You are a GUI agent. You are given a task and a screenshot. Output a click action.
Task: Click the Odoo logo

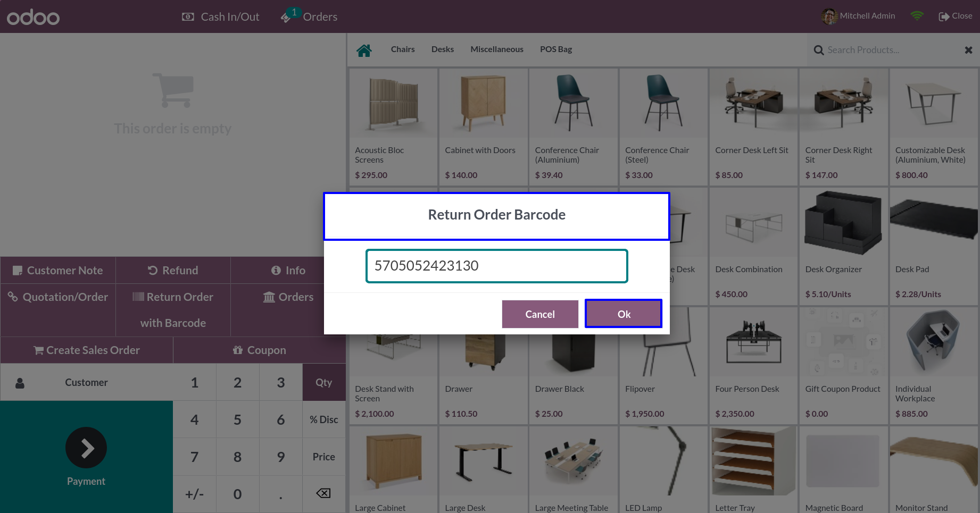pos(33,17)
